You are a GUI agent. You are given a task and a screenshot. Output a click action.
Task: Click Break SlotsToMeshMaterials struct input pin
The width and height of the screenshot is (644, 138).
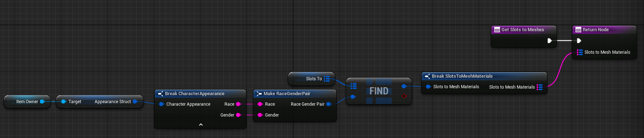coord(428,87)
